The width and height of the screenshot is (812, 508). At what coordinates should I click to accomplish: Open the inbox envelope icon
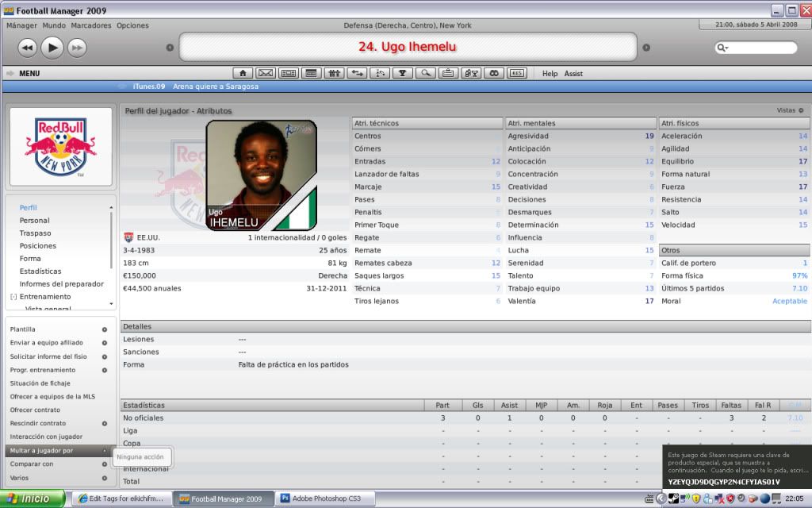(265, 73)
